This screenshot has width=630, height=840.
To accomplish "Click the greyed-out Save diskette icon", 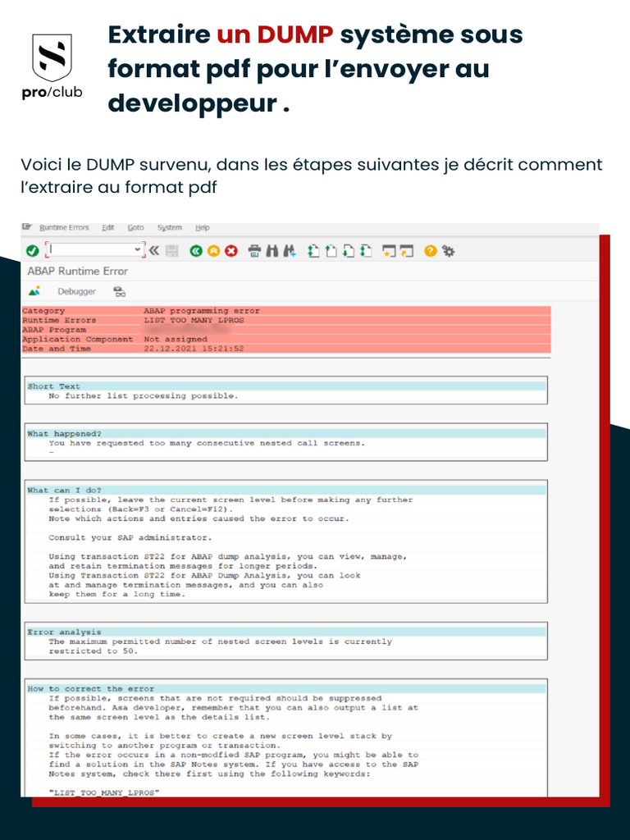I will [171, 251].
